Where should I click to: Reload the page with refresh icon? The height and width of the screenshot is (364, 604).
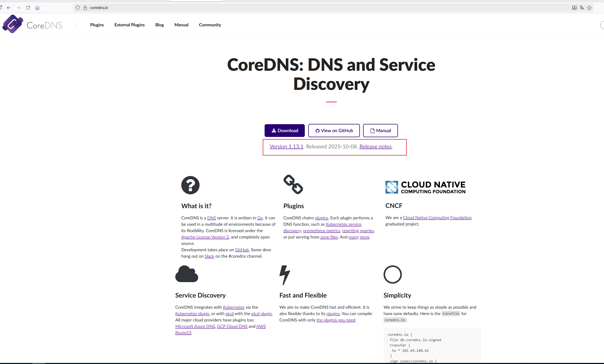point(28,8)
